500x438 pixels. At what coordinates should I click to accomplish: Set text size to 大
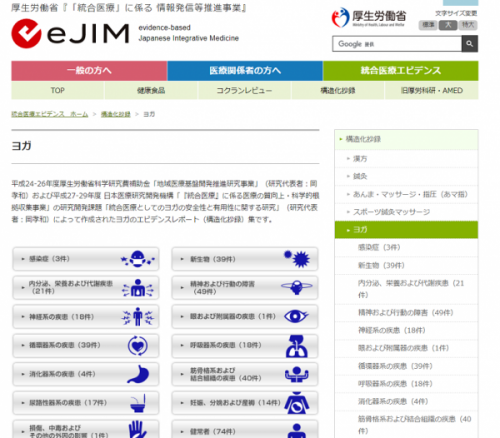click(448, 25)
